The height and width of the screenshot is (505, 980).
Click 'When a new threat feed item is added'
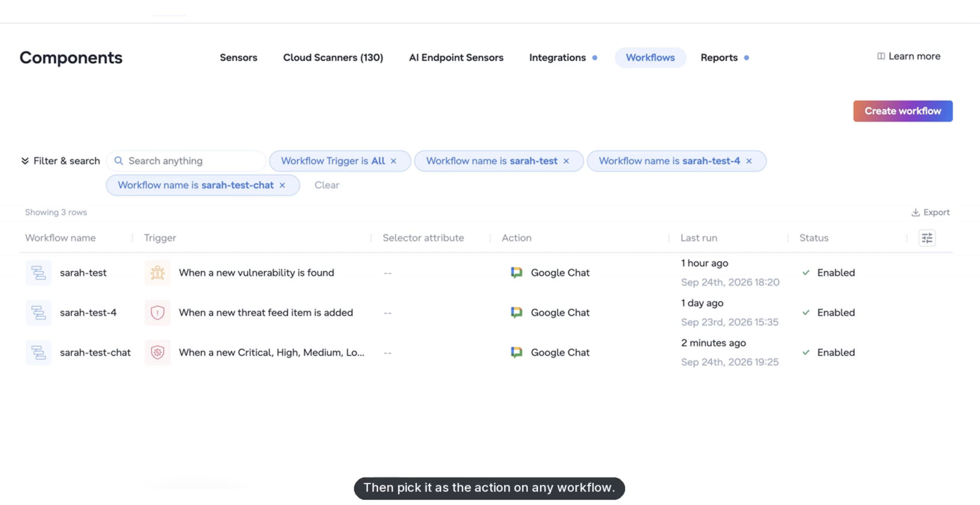click(266, 313)
